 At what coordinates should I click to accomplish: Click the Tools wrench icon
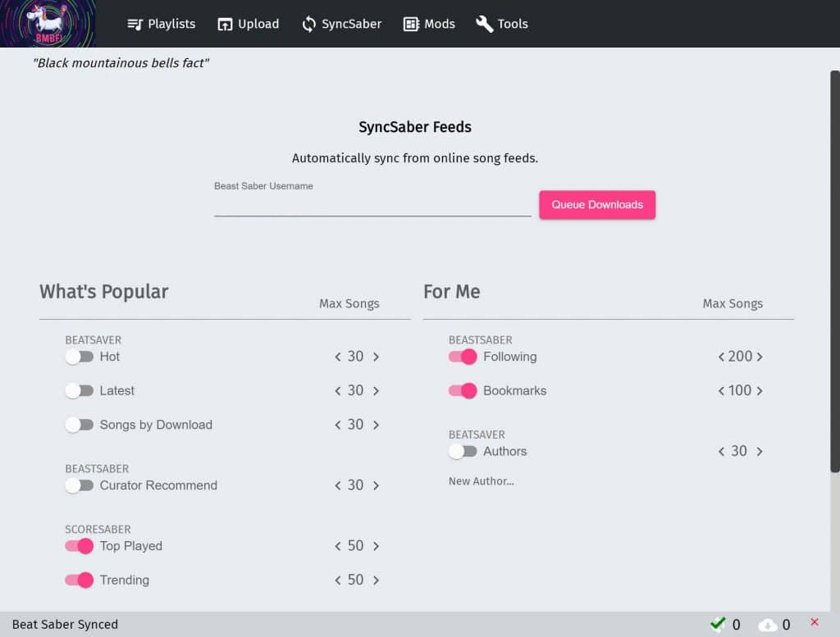(x=484, y=24)
